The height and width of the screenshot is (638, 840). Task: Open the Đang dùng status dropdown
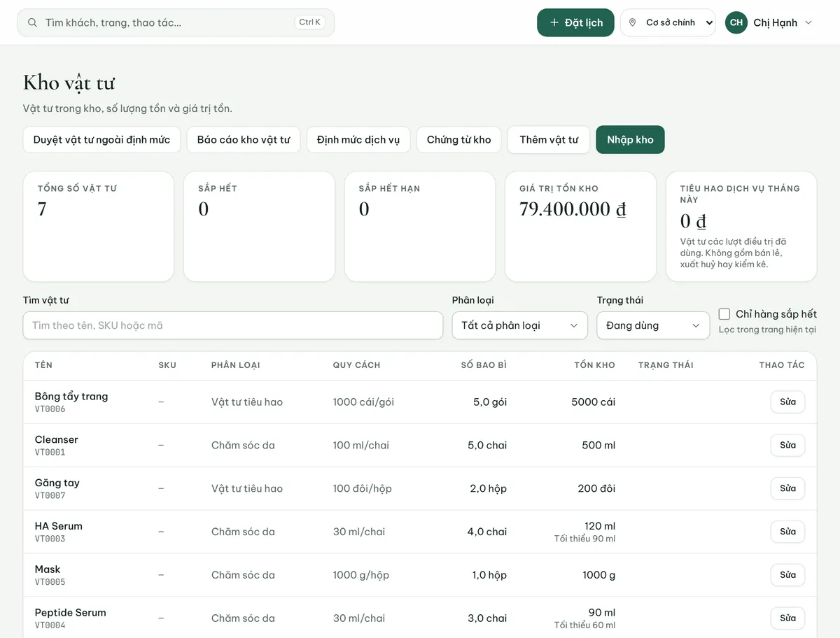(653, 325)
